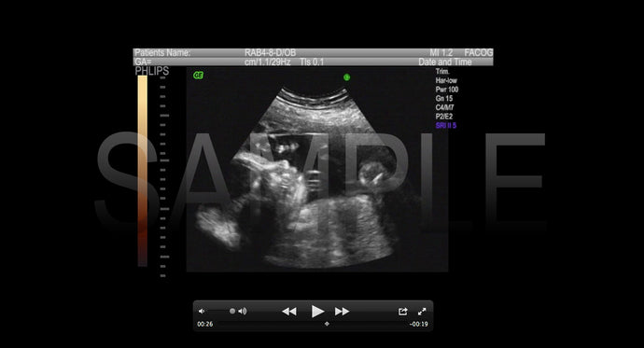Screen dimensions: 644x348
Task: Click the sepia grayscale color bar
Action: 143,171
